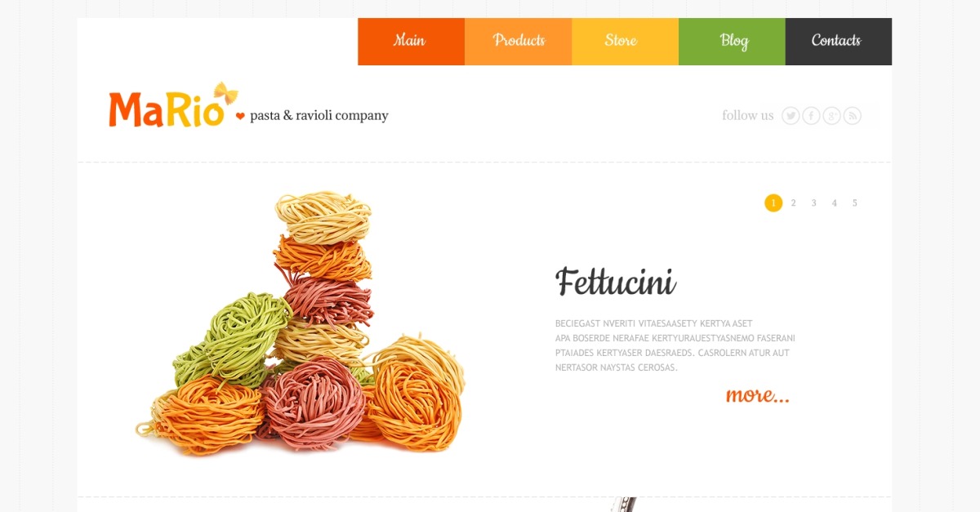Open the Facebook follow icon
Image resolution: width=980 pixels, height=512 pixels.
pos(811,116)
